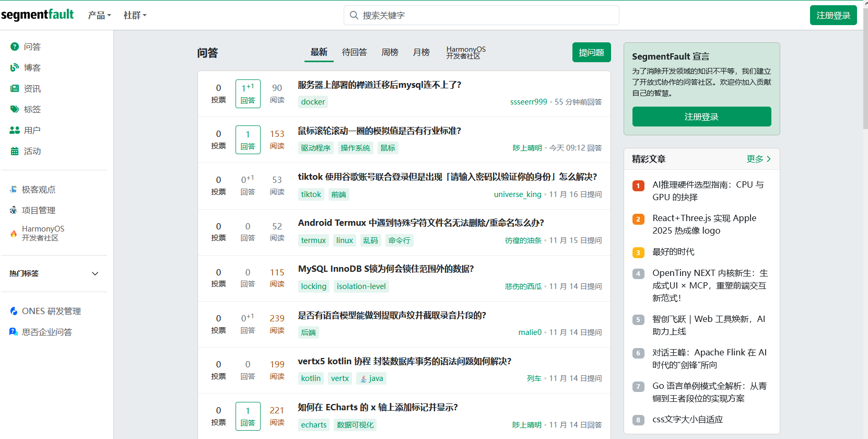The width and height of the screenshot is (868, 439).
Task: Open article 对话王峰 Apache Flink
Action: [709, 359]
